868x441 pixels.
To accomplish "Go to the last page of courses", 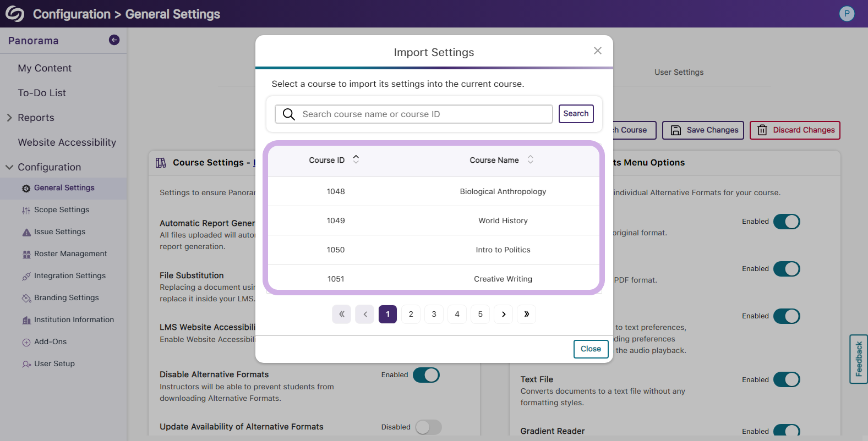I will click(526, 314).
